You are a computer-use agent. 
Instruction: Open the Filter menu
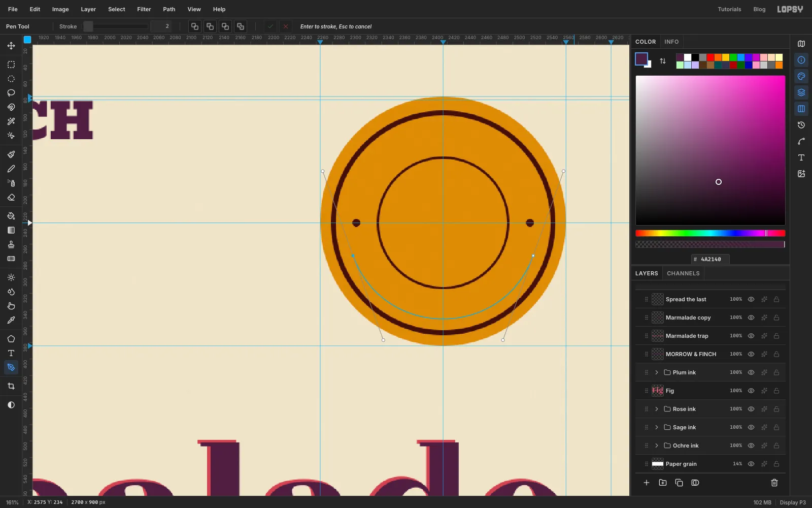(144, 9)
